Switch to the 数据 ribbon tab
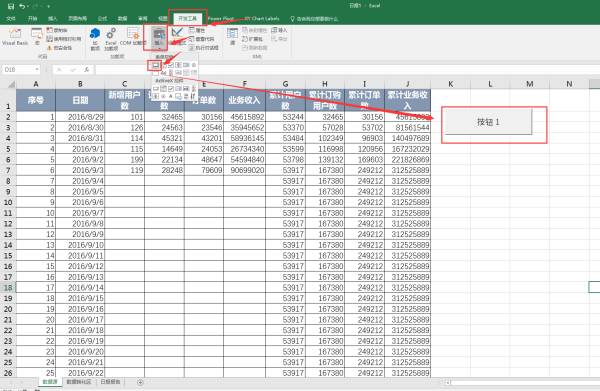The height and width of the screenshot is (391, 600). 122,18
